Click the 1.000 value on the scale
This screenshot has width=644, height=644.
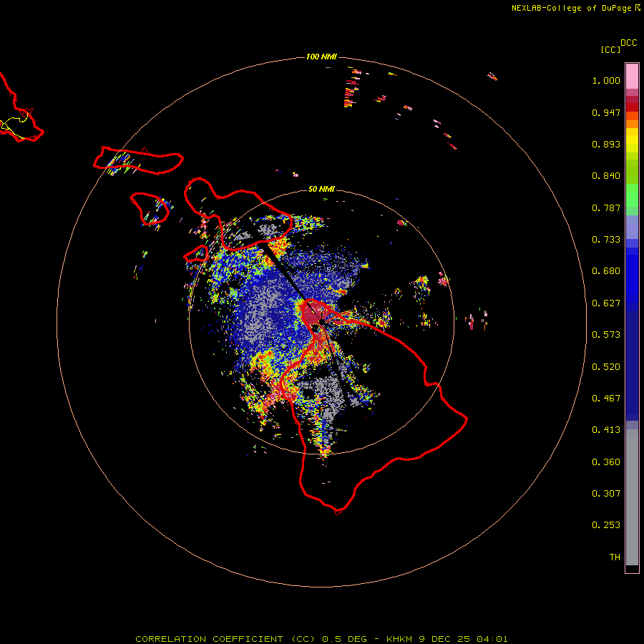pyautogui.click(x=606, y=80)
